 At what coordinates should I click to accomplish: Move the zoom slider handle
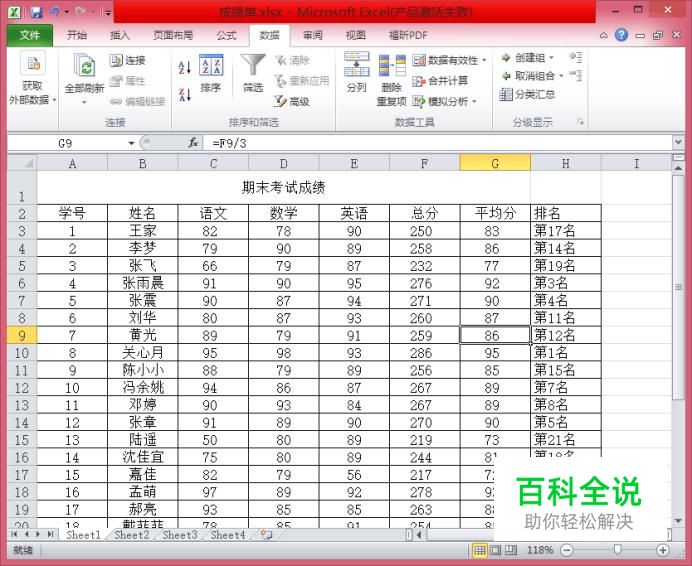pos(617,550)
